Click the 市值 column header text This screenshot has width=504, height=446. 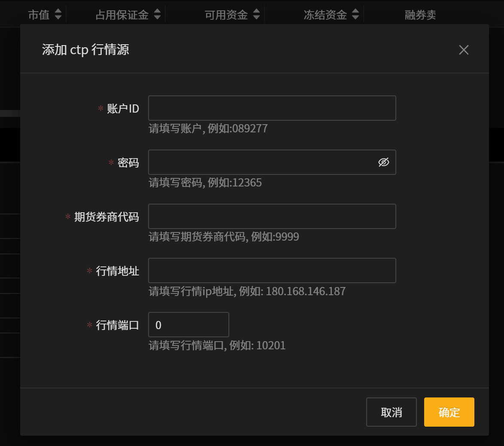39,15
